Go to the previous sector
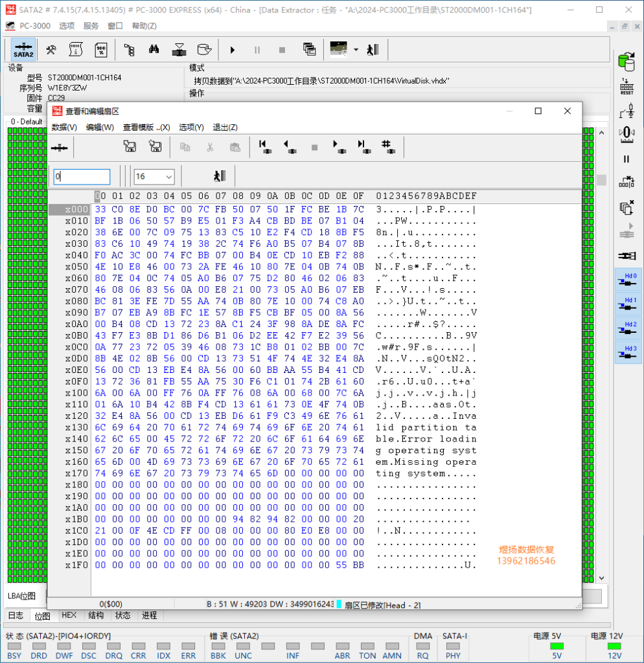The width and height of the screenshot is (644, 663). [290, 147]
